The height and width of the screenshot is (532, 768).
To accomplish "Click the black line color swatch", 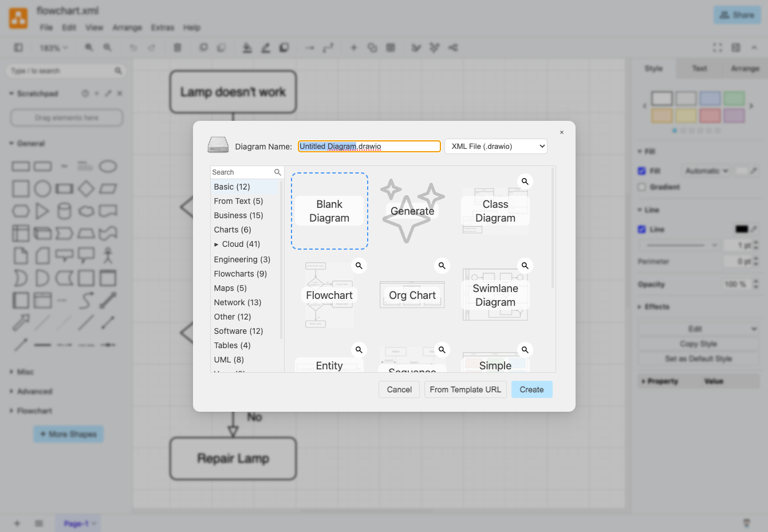I will [742, 229].
